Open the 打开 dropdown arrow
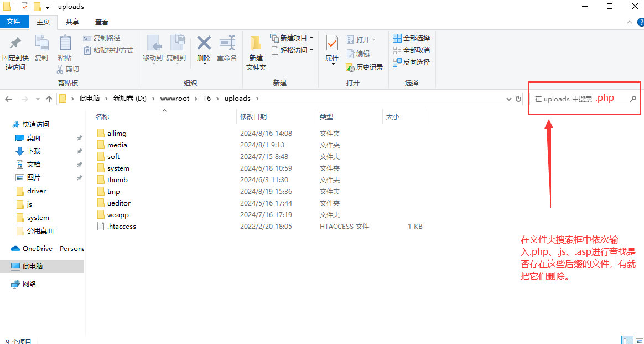The height and width of the screenshot is (344, 644). tap(373, 39)
